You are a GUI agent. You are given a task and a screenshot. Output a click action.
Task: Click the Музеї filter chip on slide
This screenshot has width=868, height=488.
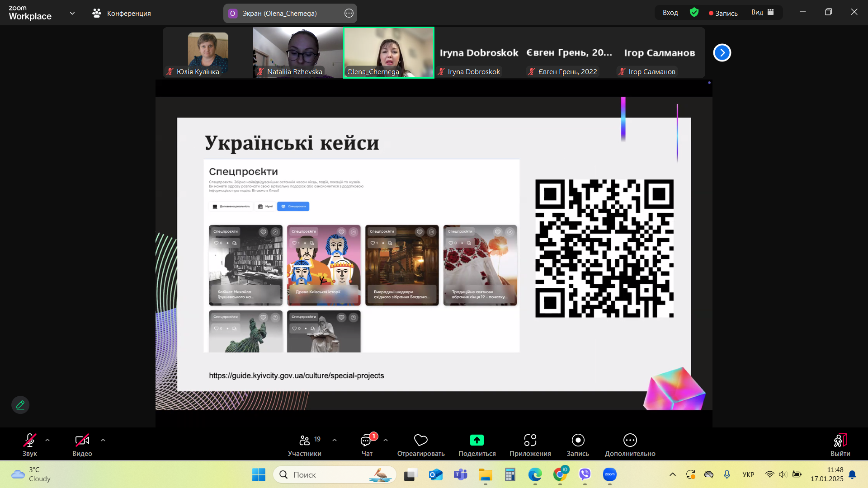265,206
